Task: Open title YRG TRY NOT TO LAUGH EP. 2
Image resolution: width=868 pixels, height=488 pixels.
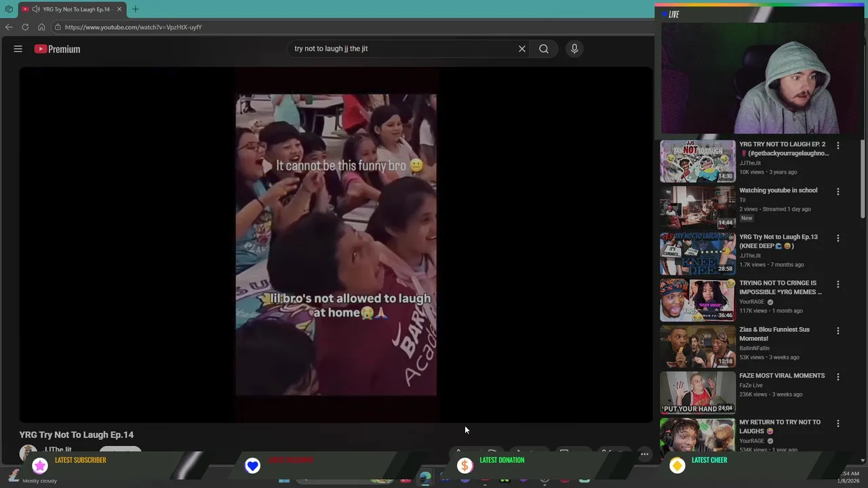Action: 784,148
